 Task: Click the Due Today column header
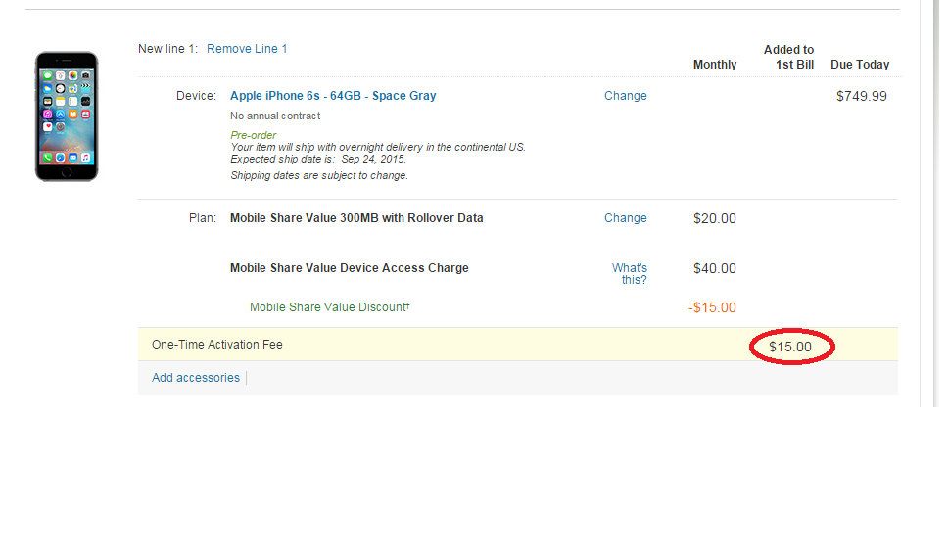860,65
